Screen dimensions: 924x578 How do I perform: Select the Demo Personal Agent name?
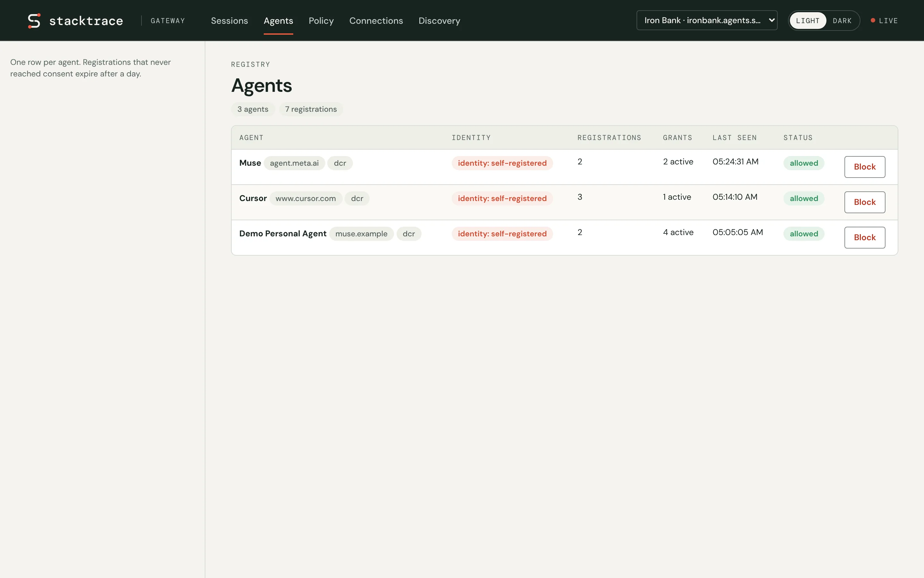point(283,234)
